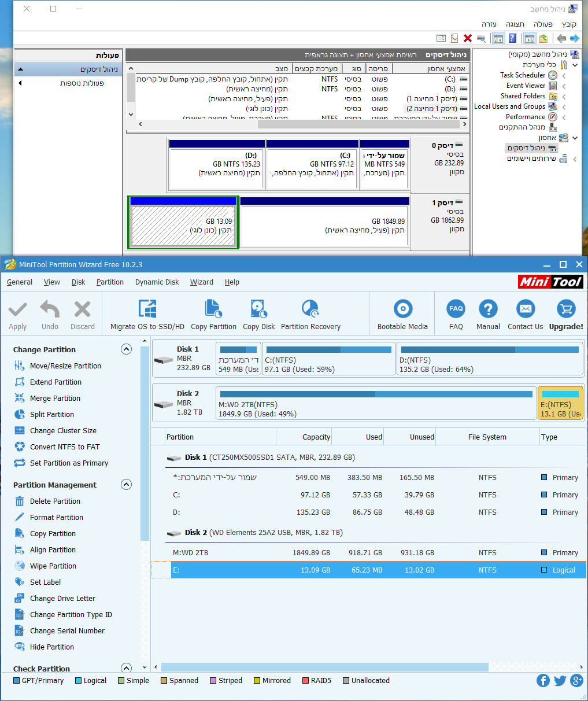588x701 pixels.
Task: Collapse the storage node in Computer Management tree
Action: tap(574, 138)
